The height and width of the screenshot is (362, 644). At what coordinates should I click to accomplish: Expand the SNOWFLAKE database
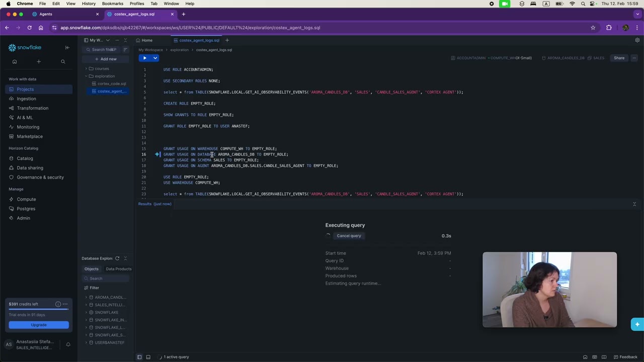[86, 313]
